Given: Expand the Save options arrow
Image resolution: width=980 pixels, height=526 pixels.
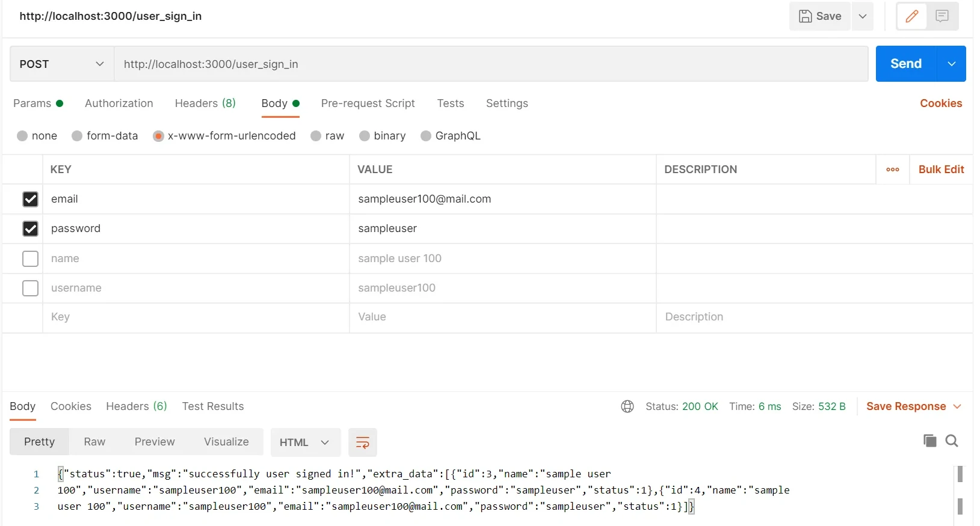Looking at the screenshot, I should coord(863,16).
